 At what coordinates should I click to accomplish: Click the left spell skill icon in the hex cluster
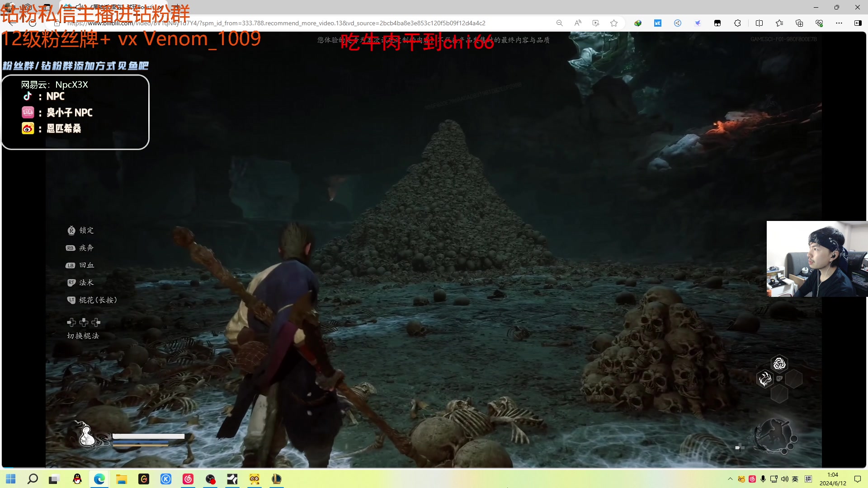[765, 379]
